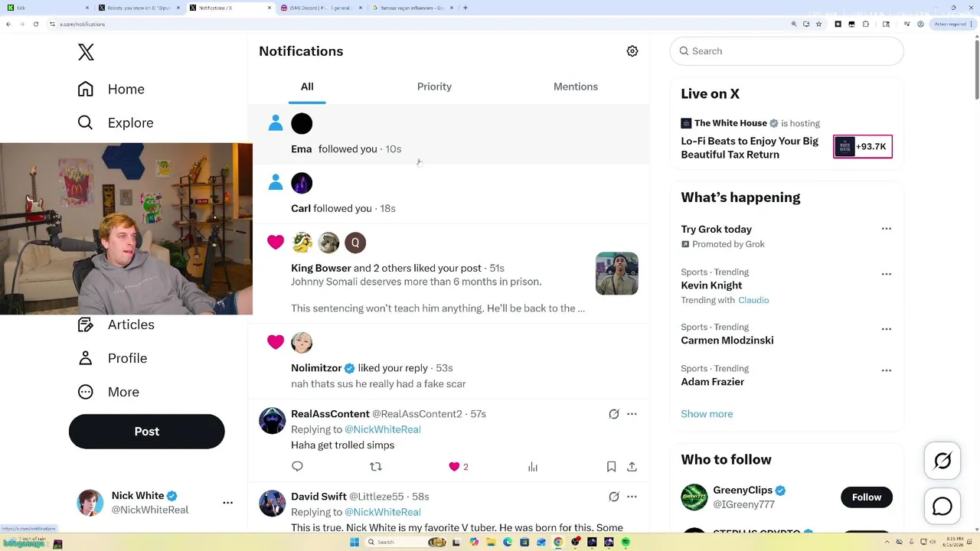The image size is (980, 551).
Task: Open the floating Grok button
Action: (942, 461)
